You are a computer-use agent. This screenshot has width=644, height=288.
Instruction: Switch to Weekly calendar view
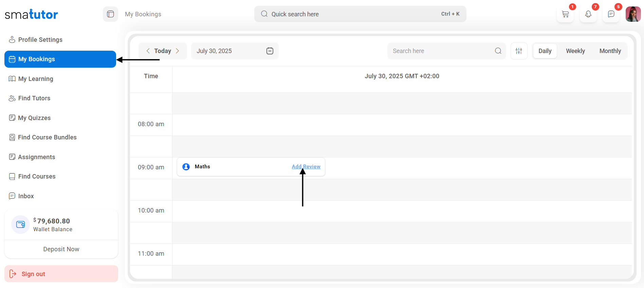575,51
